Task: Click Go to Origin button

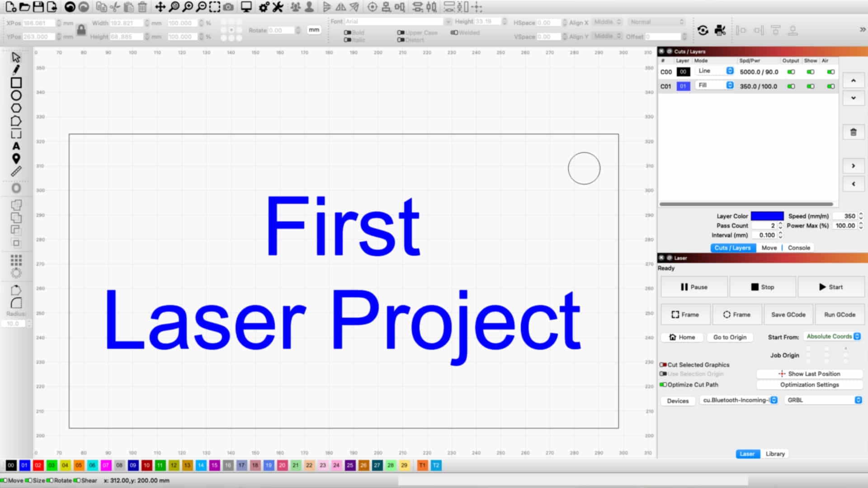Action: (x=730, y=337)
